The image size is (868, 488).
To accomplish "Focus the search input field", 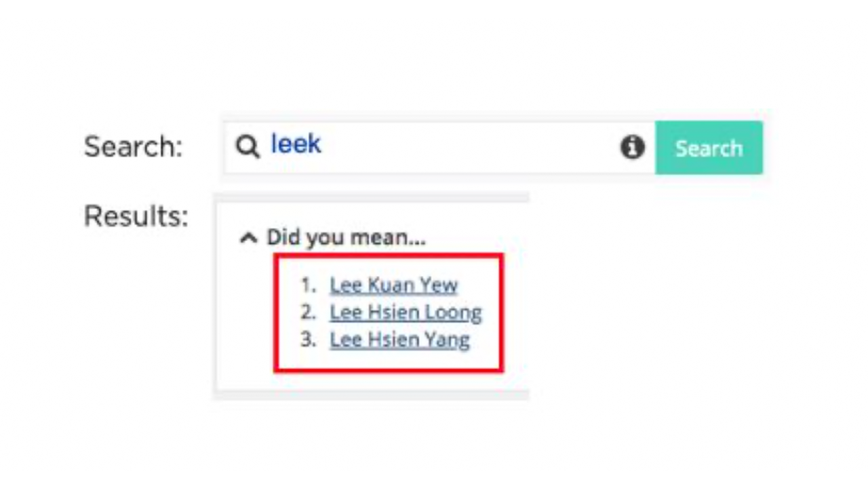I will pos(439,148).
